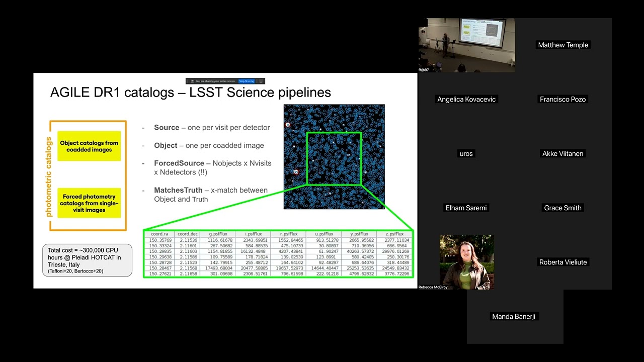Click the screen share icon in sharing bar

point(192,81)
